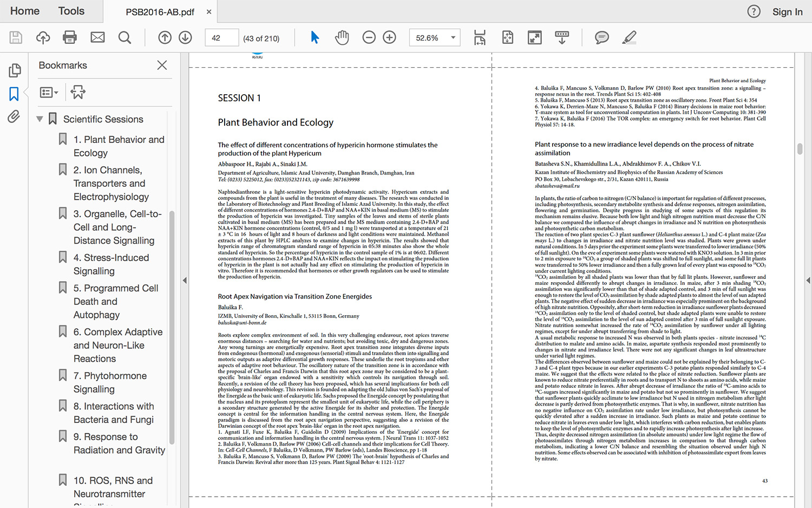Collapse the left navigation pane arrow
The image size is (812, 508).
tap(185, 281)
